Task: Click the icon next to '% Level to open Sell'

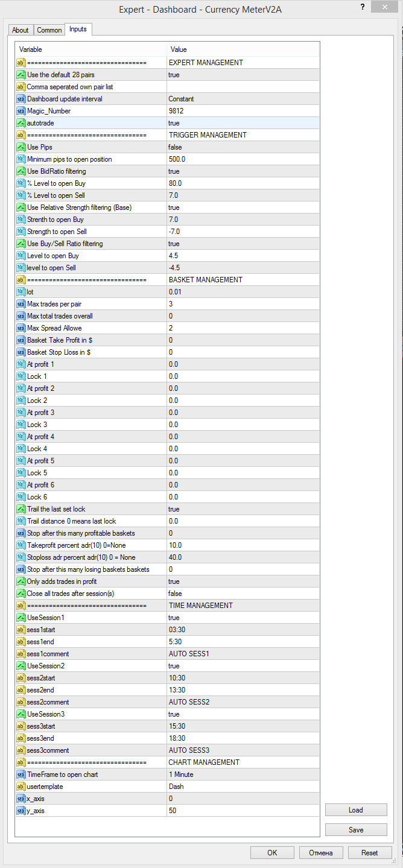Action: coord(21,195)
